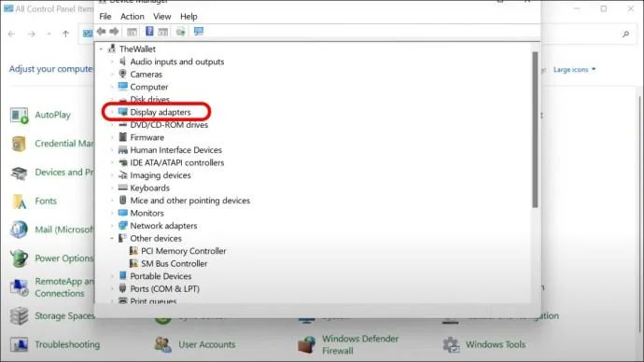Click the mouse icon for Mice and other pointing devices
Viewport: 644px width, 362px height.
pos(122,200)
